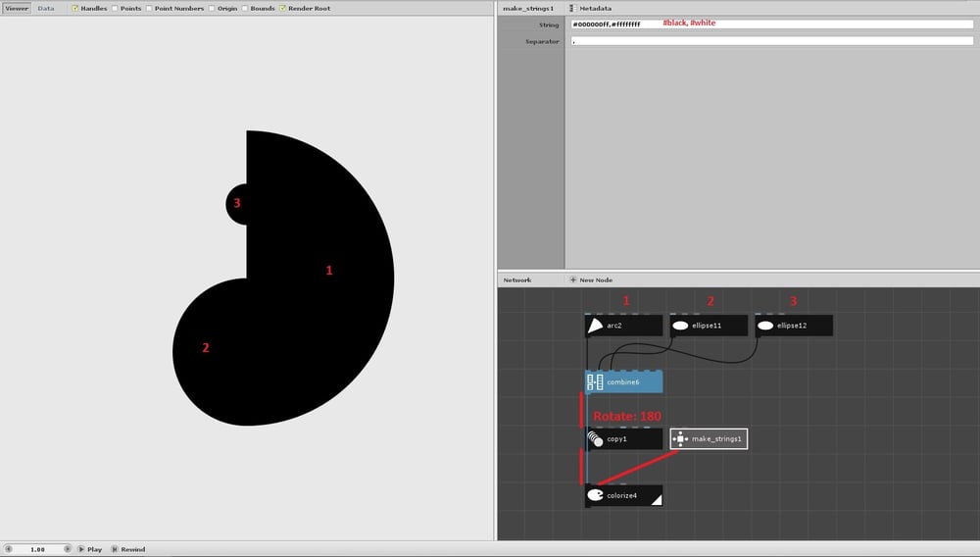Screen dimensions: 980x557
Task: Switch to the Viewer tab
Action: [x=17, y=8]
